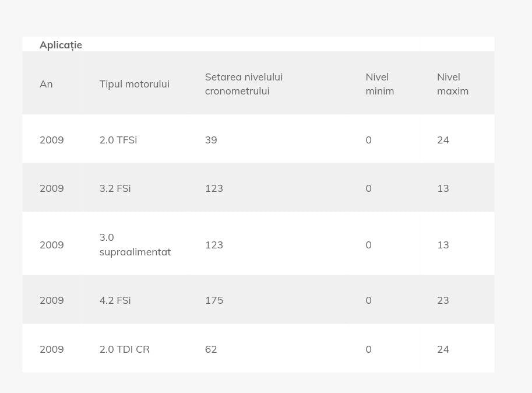This screenshot has height=393, width=532.
Task: Click the Nivel maxim column header
Action: (452, 84)
